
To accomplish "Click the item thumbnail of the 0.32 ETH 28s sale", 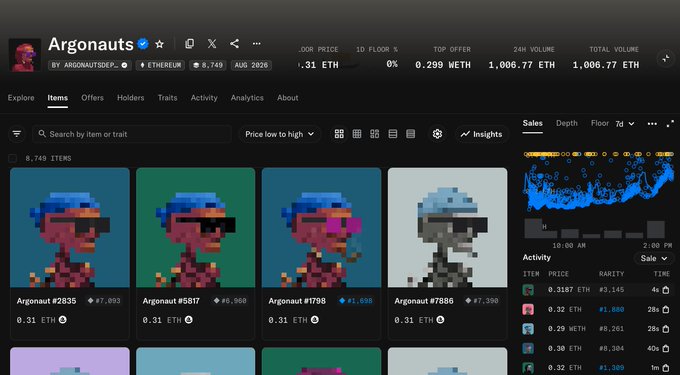I will click(x=528, y=310).
